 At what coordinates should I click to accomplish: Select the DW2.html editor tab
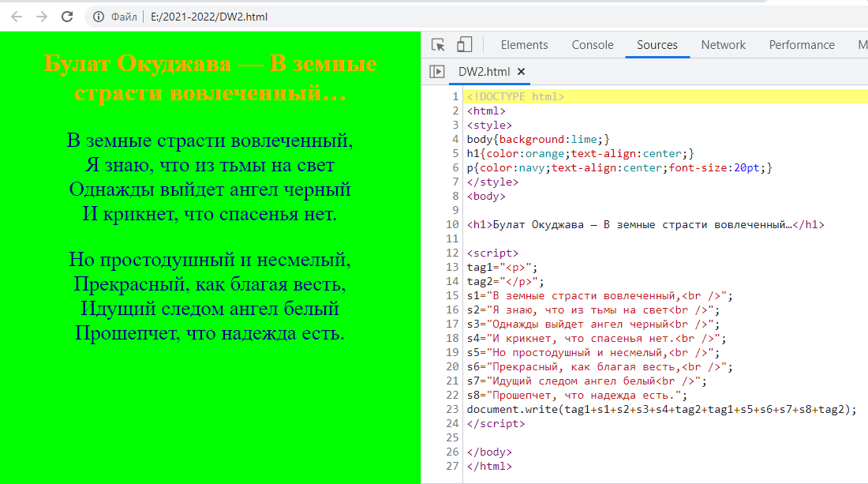point(484,72)
